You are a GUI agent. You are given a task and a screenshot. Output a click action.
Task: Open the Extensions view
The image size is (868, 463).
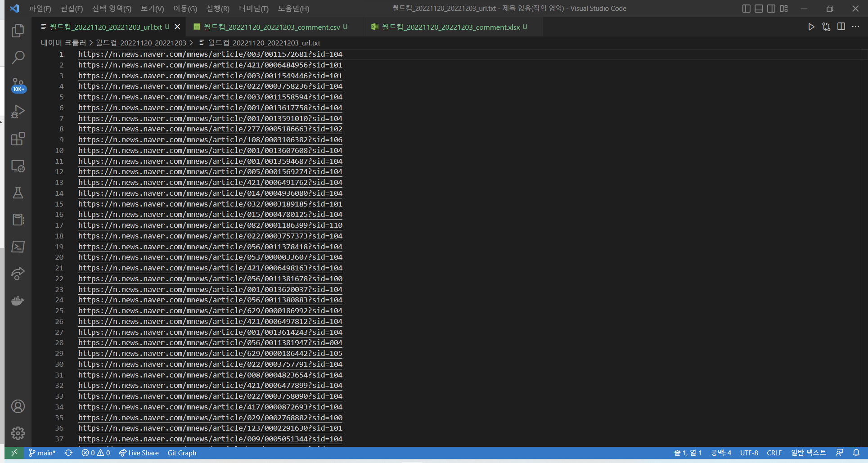(18, 139)
